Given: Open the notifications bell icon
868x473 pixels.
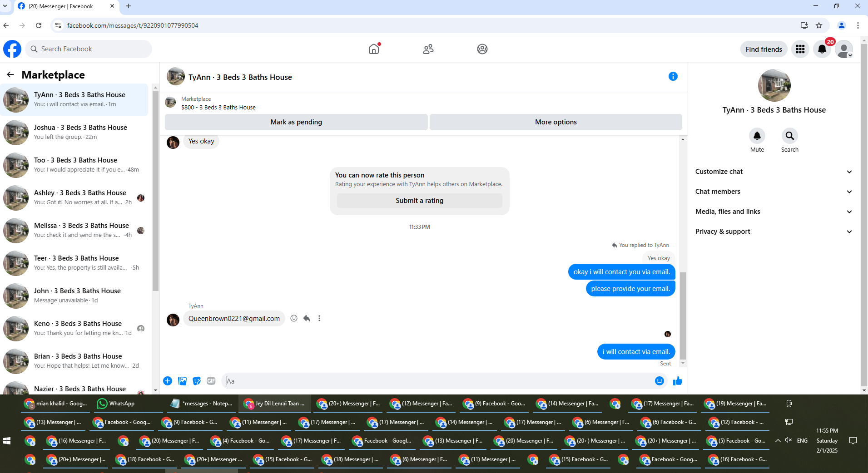Looking at the screenshot, I should 822,49.
